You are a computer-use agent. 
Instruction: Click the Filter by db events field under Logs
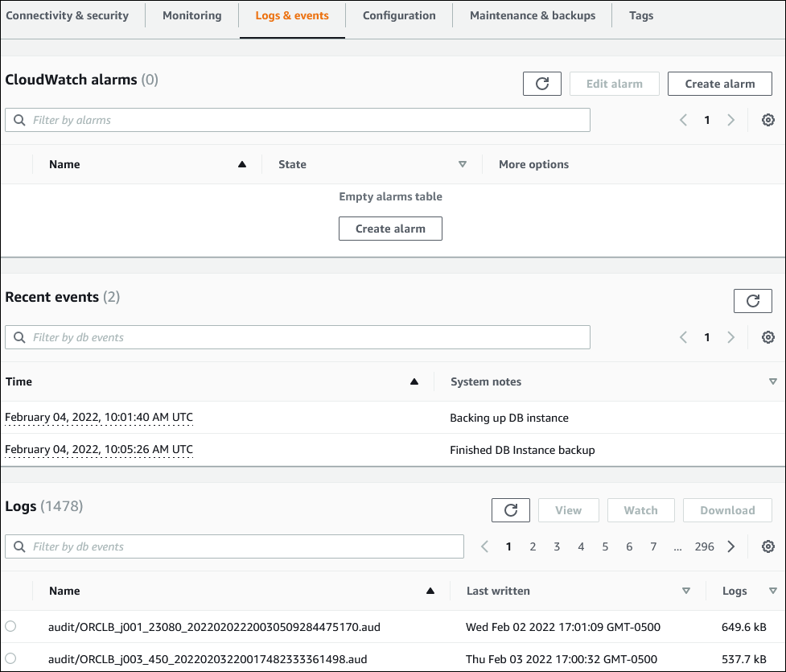(x=233, y=546)
